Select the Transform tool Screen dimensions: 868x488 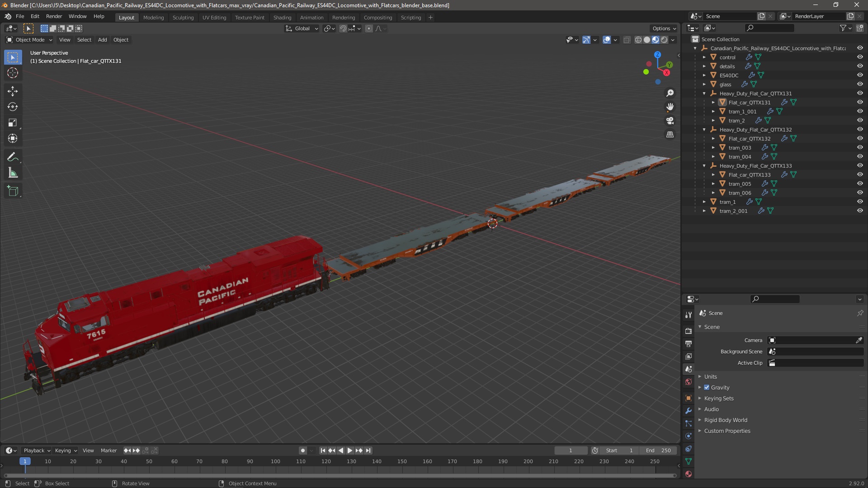coord(13,139)
